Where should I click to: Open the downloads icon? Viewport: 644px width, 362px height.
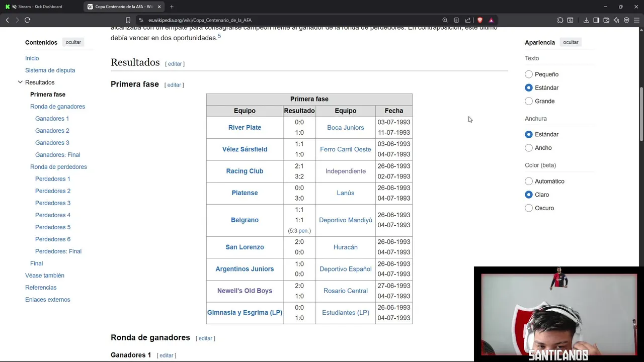[586, 20]
